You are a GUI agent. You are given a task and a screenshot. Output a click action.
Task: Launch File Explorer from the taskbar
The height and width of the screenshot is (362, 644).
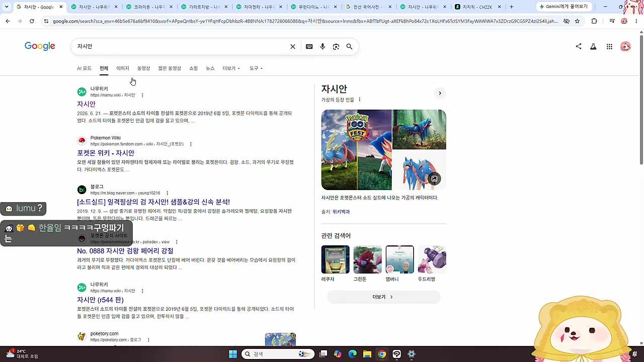pyautogui.click(x=367, y=354)
